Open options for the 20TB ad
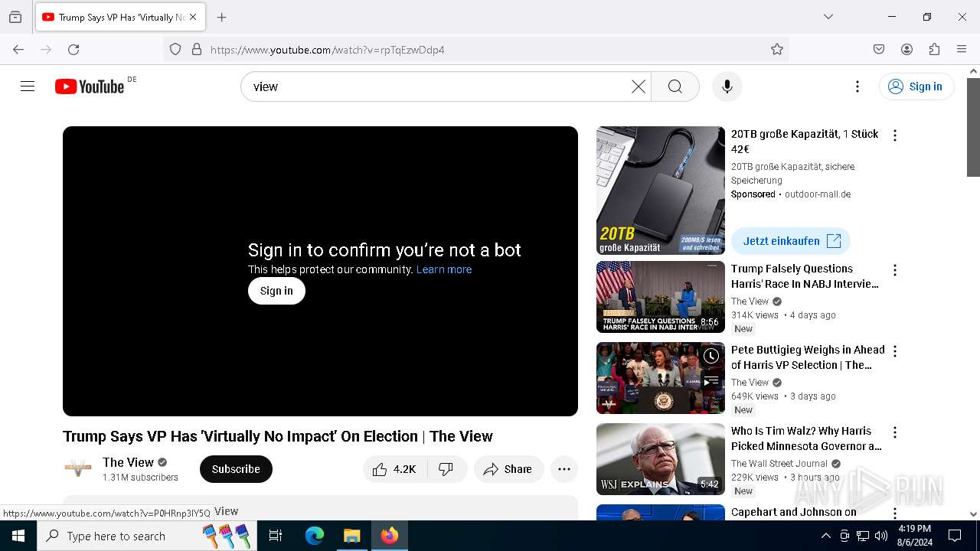 [x=894, y=135]
